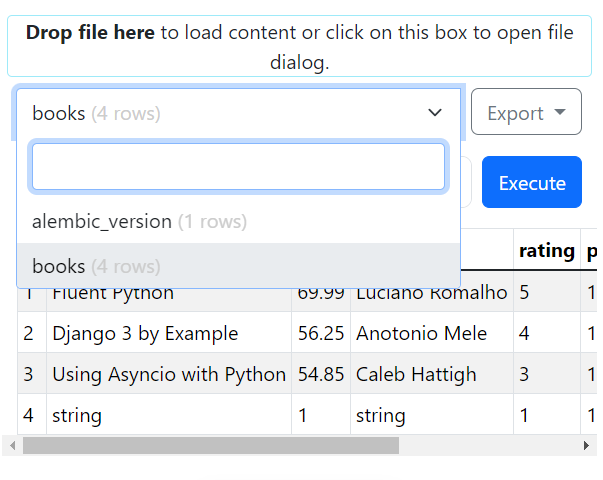This screenshot has width=603, height=480.
Task: Click the rating column header
Action: pyautogui.click(x=546, y=250)
